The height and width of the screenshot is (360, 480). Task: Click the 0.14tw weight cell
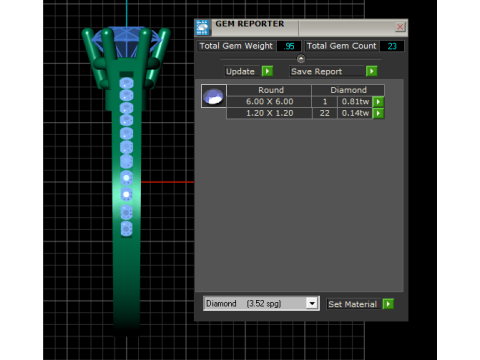click(355, 113)
